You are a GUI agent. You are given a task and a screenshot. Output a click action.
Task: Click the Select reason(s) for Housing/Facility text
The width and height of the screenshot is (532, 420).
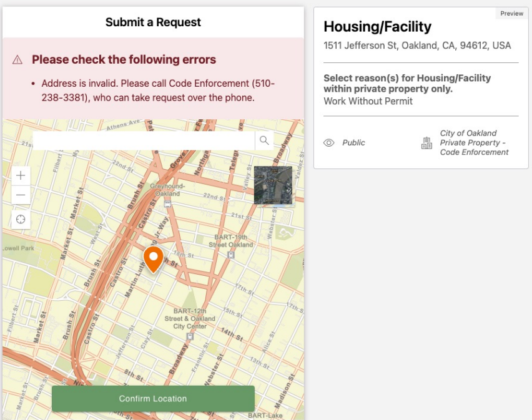[x=407, y=84]
